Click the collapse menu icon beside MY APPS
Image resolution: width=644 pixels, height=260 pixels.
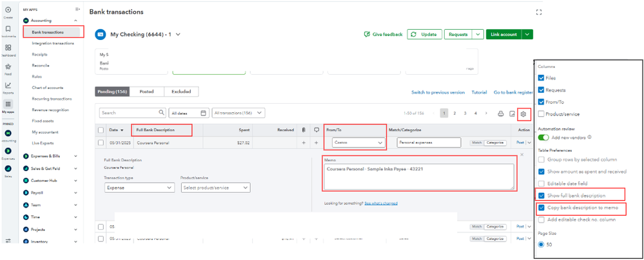(x=77, y=10)
